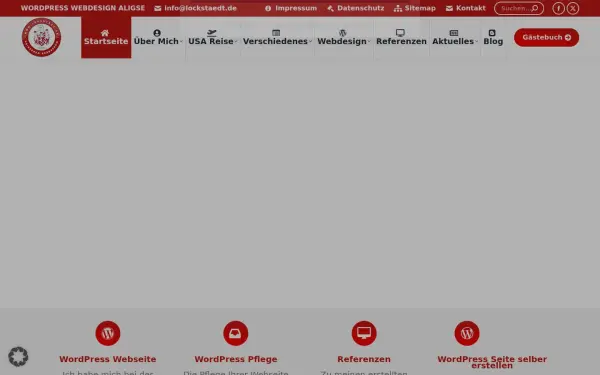Open X (Twitter) social icon in top bar

pos(573,8)
